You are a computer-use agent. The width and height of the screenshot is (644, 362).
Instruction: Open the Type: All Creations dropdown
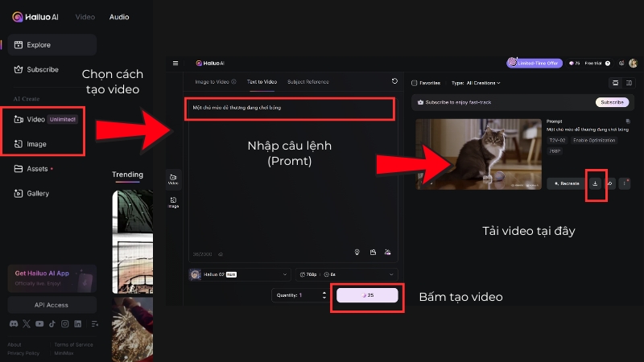[476, 83]
